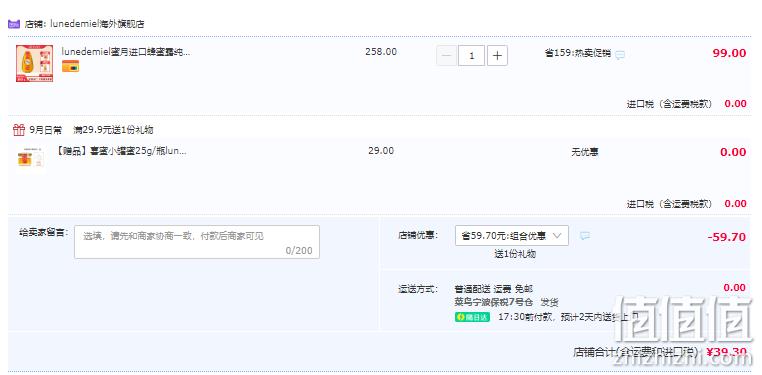Click the 99.00 subtotal price

point(729,53)
